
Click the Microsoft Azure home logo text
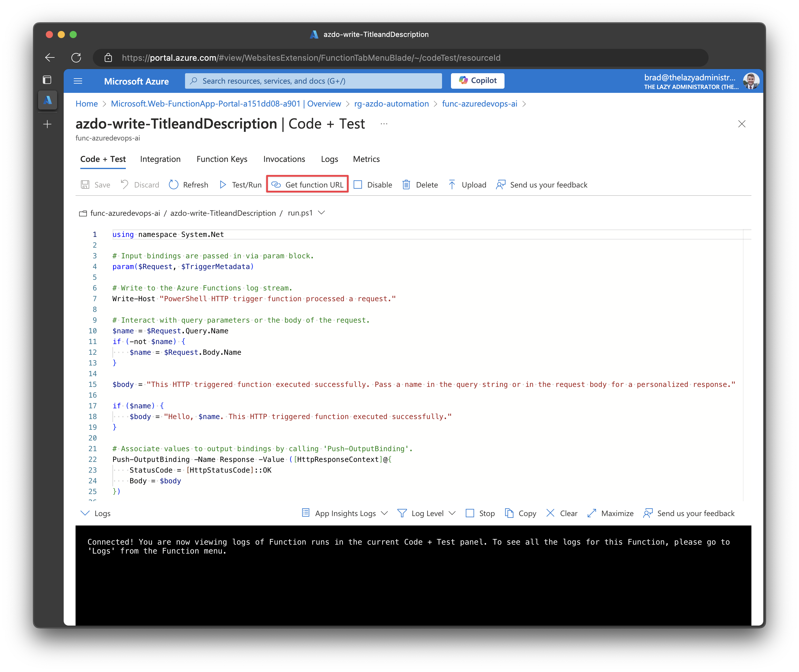click(x=136, y=81)
